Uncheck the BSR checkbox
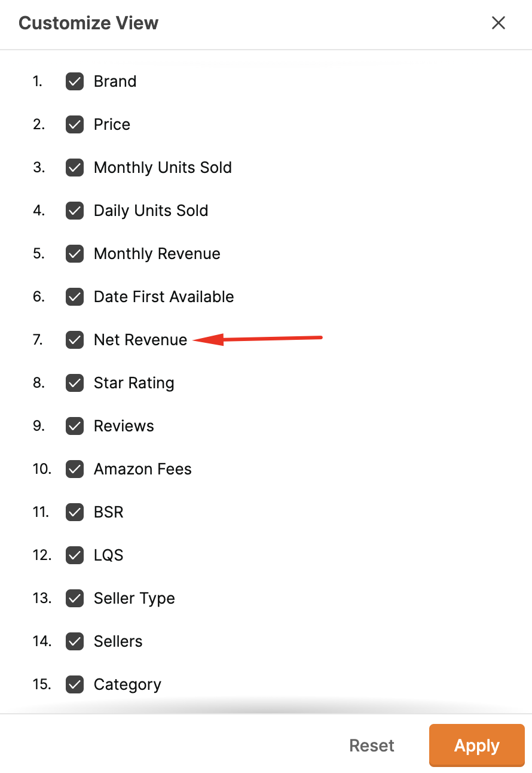Viewport: 532px width, 773px height. tap(75, 512)
